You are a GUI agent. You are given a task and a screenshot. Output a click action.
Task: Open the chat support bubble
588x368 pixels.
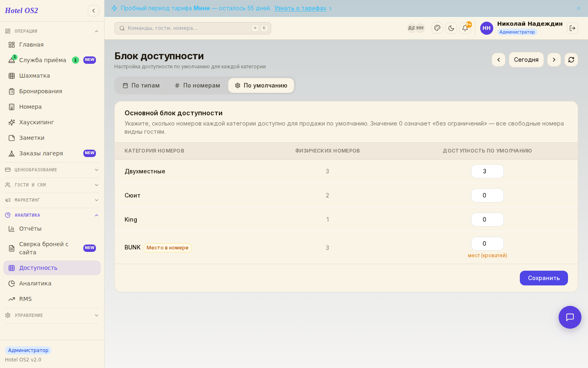pyautogui.click(x=570, y=317)
